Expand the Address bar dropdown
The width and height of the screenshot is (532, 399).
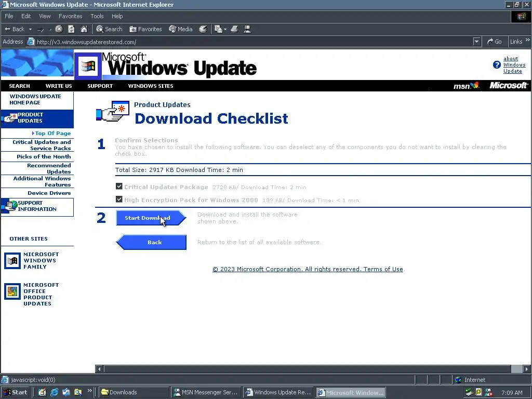(x=477, y=42)
